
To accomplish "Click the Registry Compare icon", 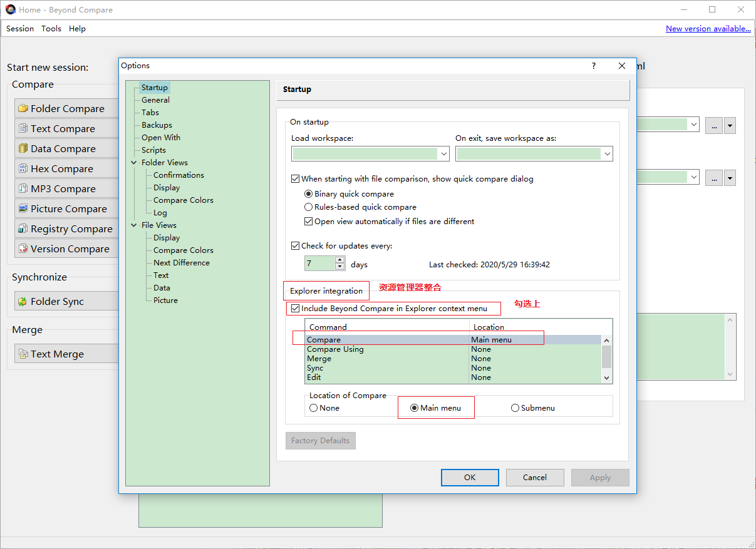I will (x=23, y=228).
